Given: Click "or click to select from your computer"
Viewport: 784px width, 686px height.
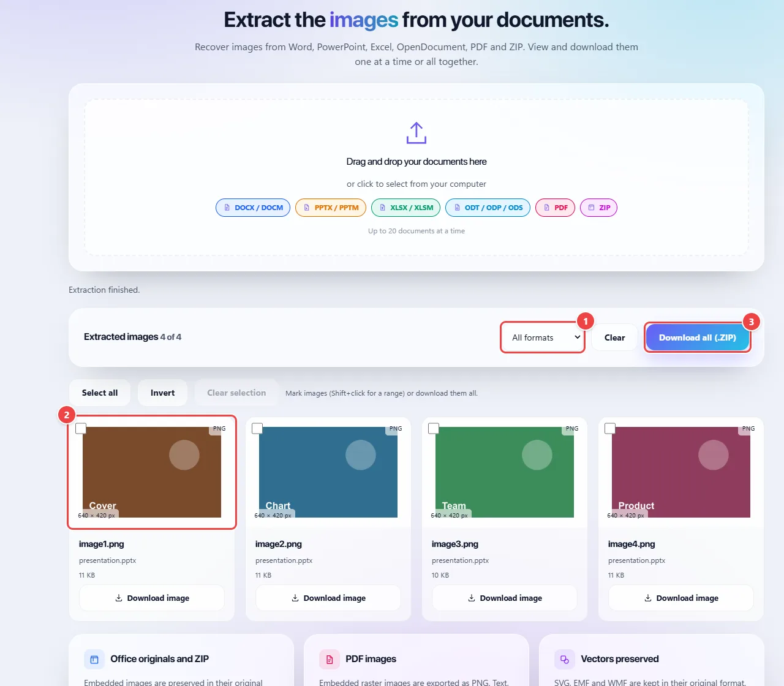Looking at the screenshot, I should (x=417, y=184).
